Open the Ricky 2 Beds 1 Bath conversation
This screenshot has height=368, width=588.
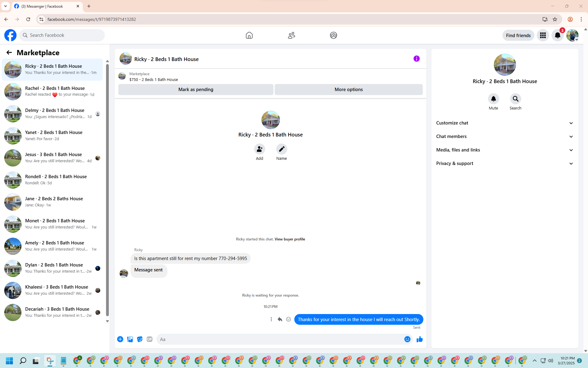[52, 70]
